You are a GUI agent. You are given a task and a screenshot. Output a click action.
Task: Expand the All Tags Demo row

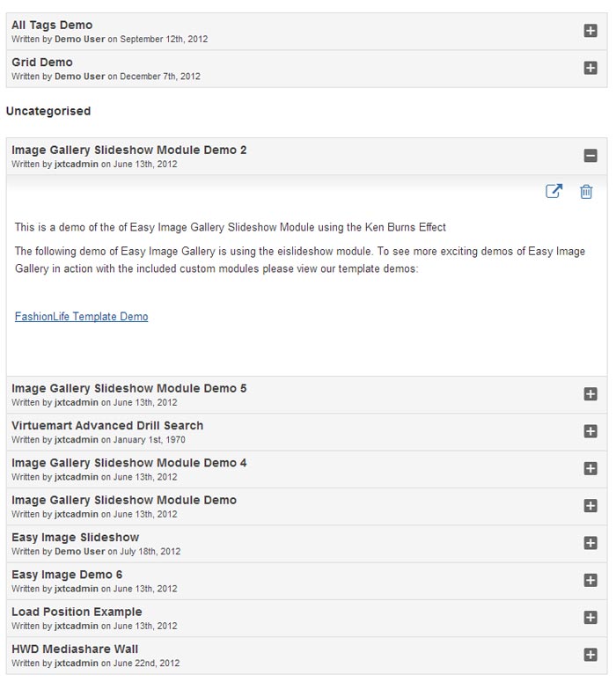pos(590,31)
